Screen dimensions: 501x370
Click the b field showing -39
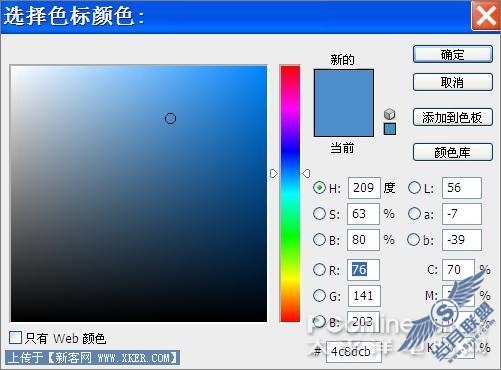click(x=462, y=240)
